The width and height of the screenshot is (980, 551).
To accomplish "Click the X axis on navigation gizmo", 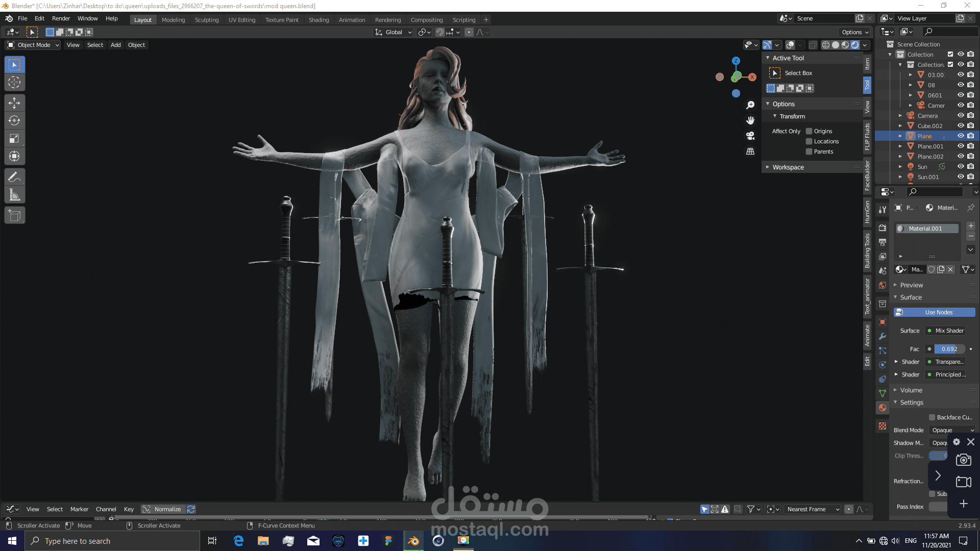I will [752, 77].
